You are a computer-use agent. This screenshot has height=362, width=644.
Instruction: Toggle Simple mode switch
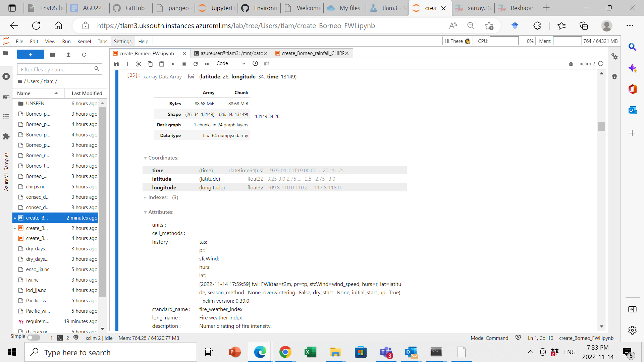(34, 338)
